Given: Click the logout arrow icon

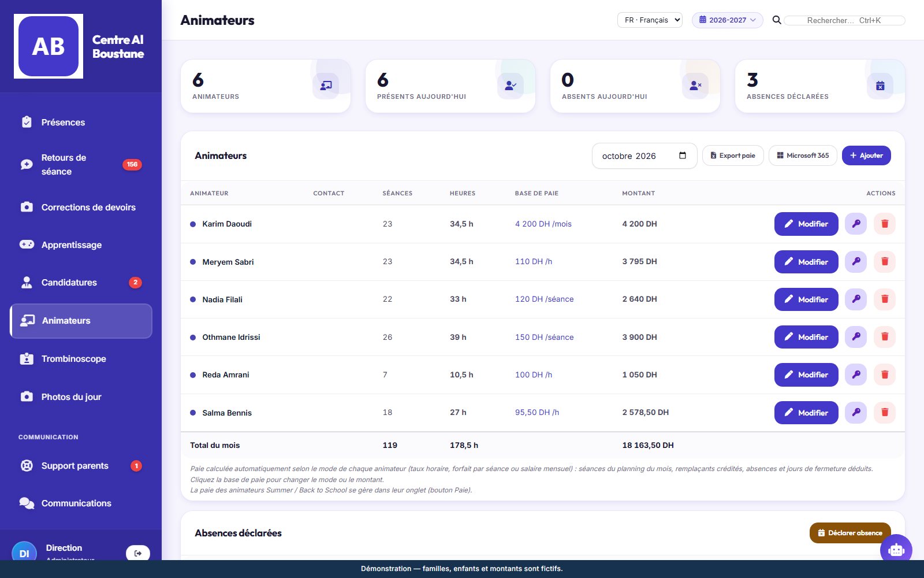Looking at the screenshot, I should pos(138,553).
